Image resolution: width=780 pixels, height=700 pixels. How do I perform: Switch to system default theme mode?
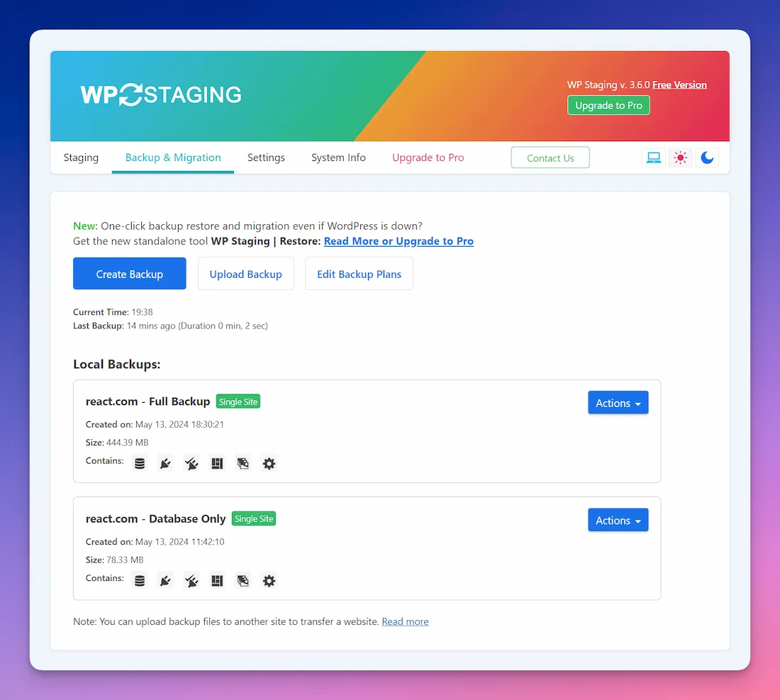pyautogui.click(x=653, y=157)
